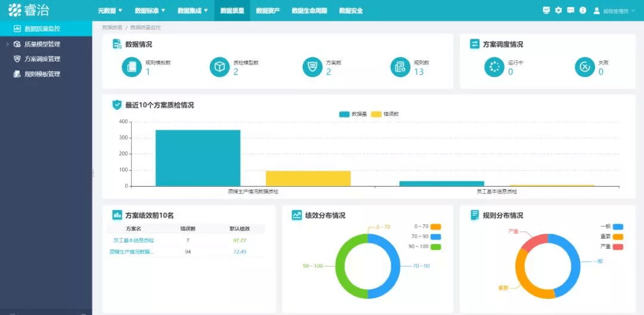Click the 质检模型数 cube icon
The height and width of the screenshot is (315, 644).
[x=219, y=67]
